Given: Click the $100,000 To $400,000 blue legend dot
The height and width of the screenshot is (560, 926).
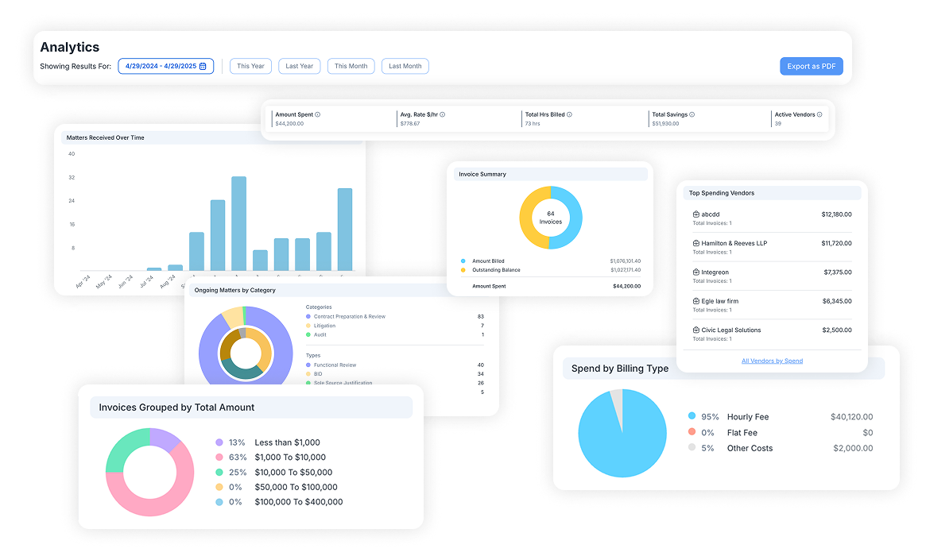Looking at the screenshot, I should [x=219, y=501].
